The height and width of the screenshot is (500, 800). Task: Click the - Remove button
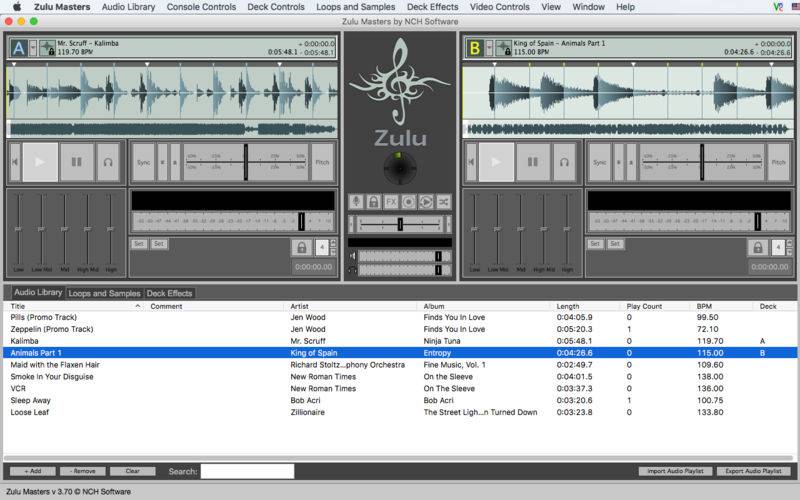point(83,471)
